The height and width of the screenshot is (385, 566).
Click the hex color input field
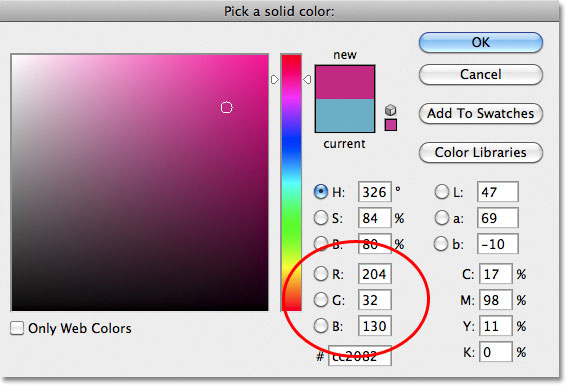pyautogui.click(x=360, y=356)
